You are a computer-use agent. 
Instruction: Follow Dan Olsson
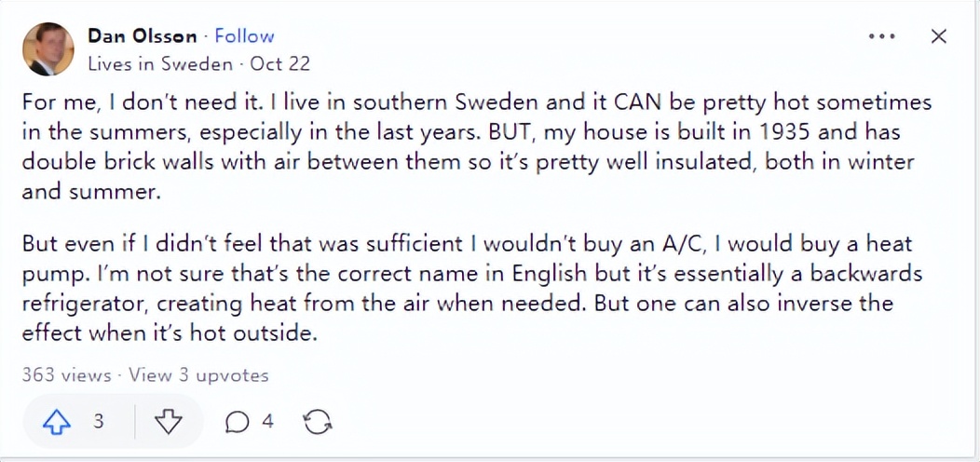244,36
